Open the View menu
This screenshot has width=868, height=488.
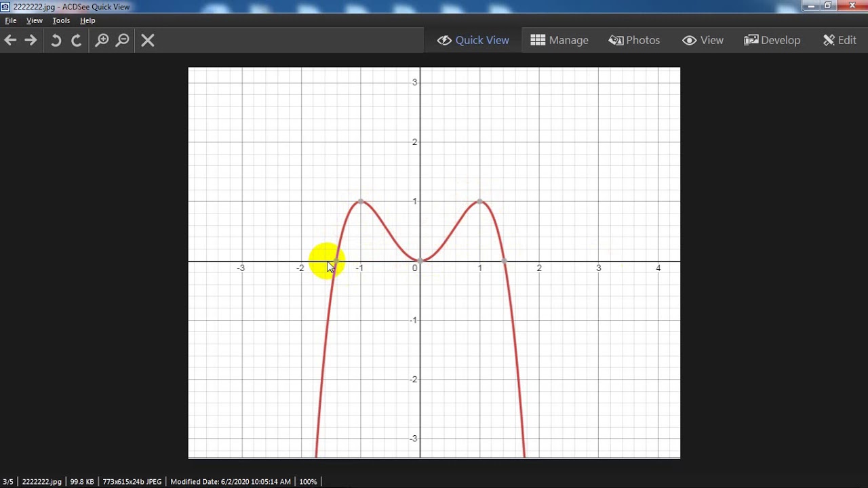pos(35,20)
